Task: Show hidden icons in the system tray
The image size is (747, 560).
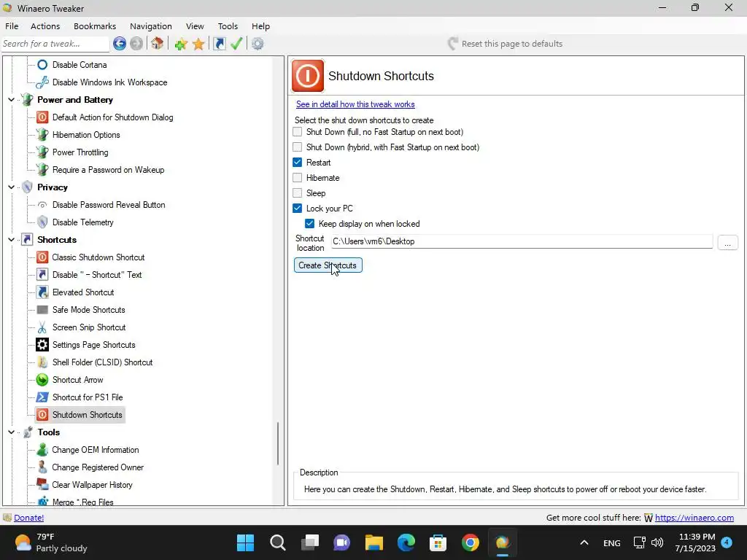Action: [584, 542]
